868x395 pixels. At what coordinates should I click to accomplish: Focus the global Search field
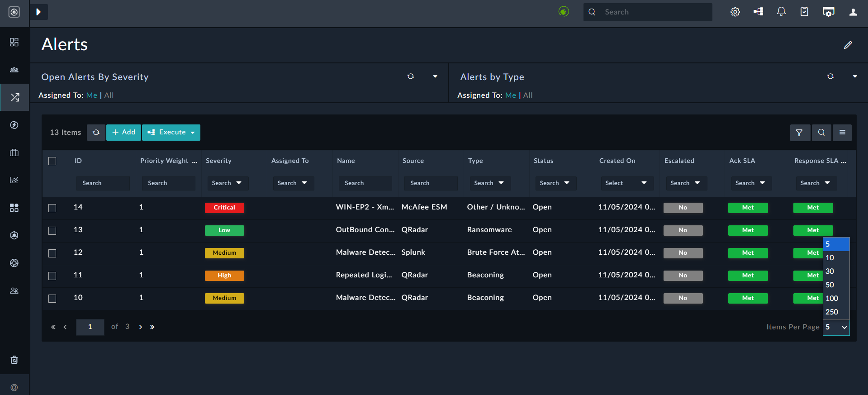648,12
